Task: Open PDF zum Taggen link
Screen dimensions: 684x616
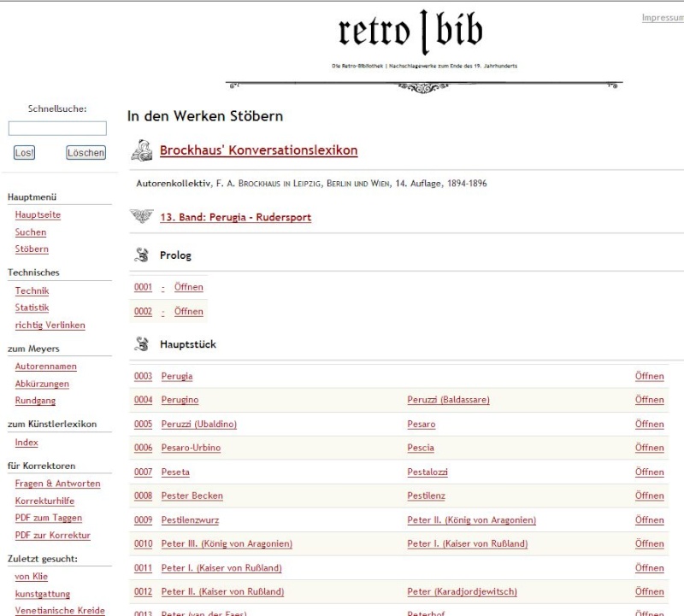Action: (x=49, y=518)
